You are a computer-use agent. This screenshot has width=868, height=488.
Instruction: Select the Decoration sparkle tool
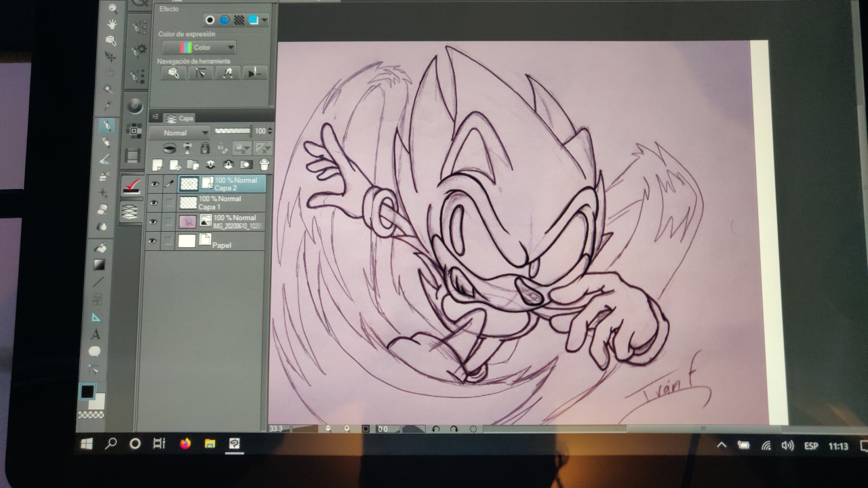tap(104, 193)
